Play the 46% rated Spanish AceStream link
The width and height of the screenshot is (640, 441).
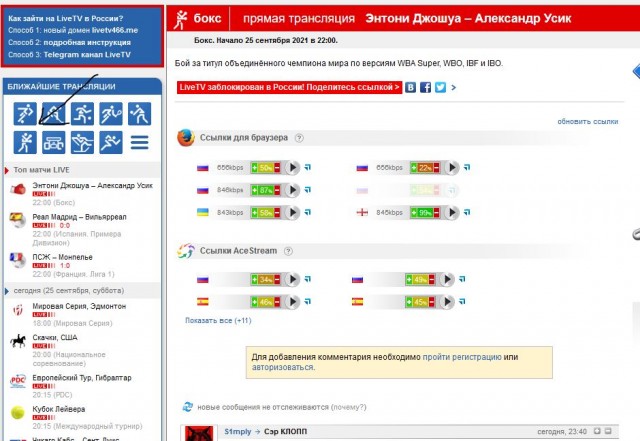pos(292,302)
